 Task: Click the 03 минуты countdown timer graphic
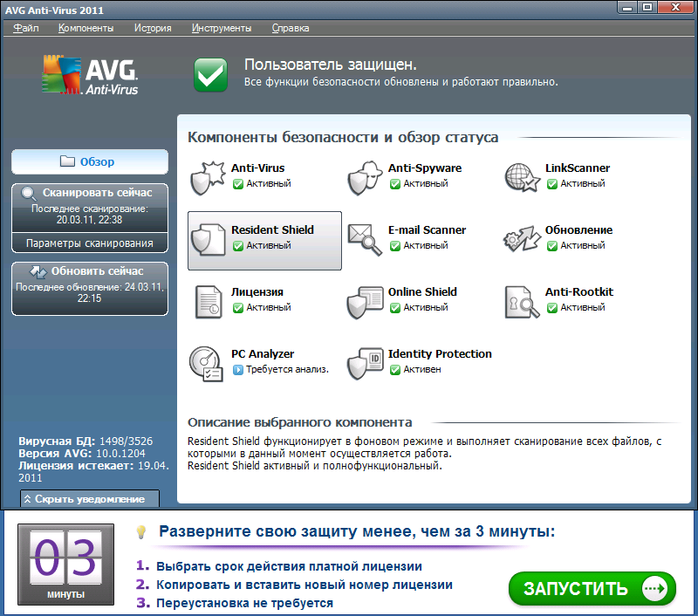point(66,565)
